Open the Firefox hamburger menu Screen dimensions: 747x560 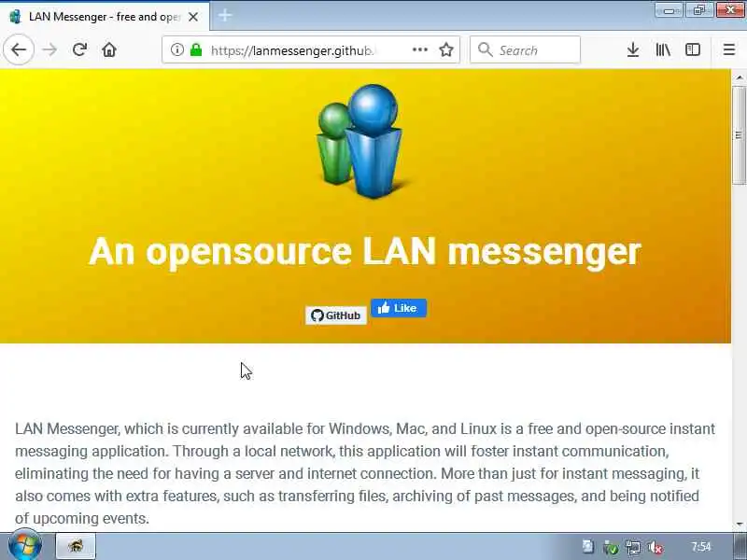tap(729, 49)
